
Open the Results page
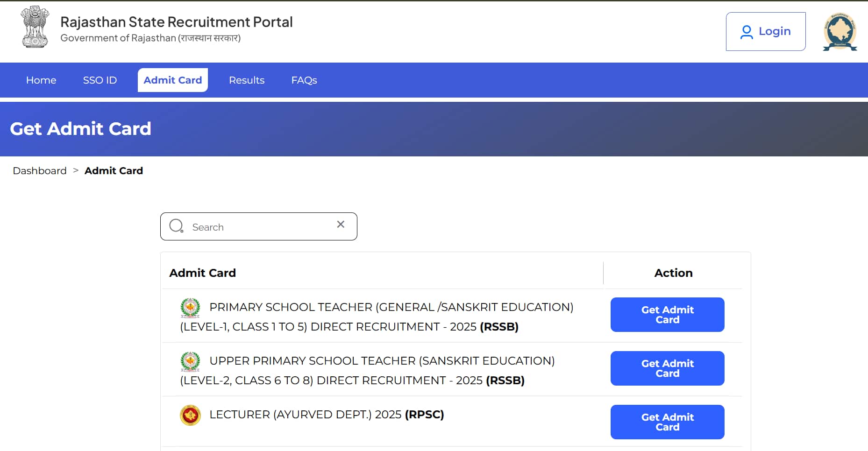coord(247,80)
